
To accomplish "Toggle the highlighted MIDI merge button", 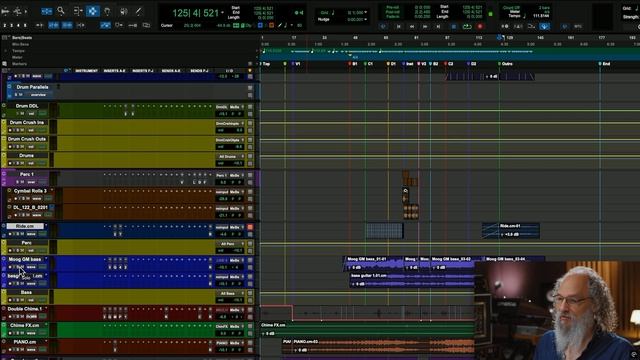I will [x=544, y=27].
